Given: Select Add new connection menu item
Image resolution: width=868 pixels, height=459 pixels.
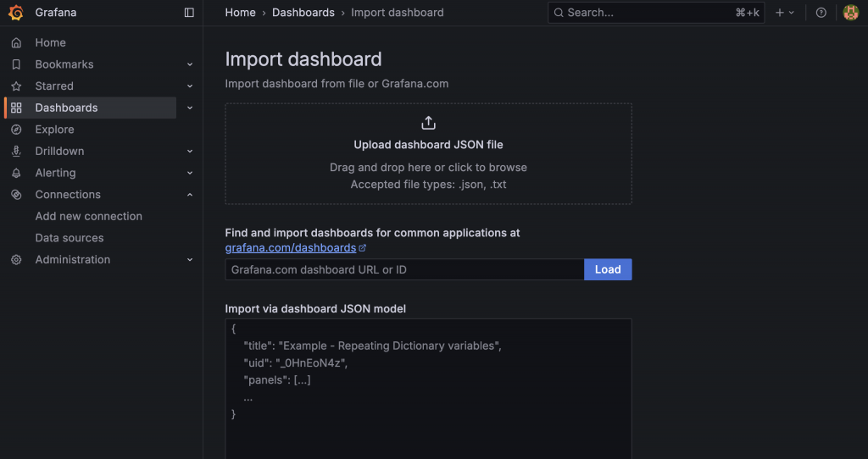Looking at the screenshot, I should 89,216.
